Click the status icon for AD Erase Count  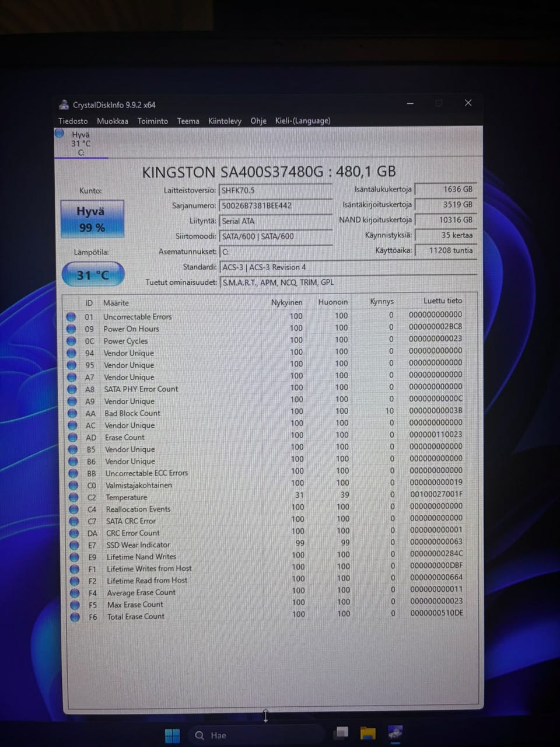click(x=72, y=437)
